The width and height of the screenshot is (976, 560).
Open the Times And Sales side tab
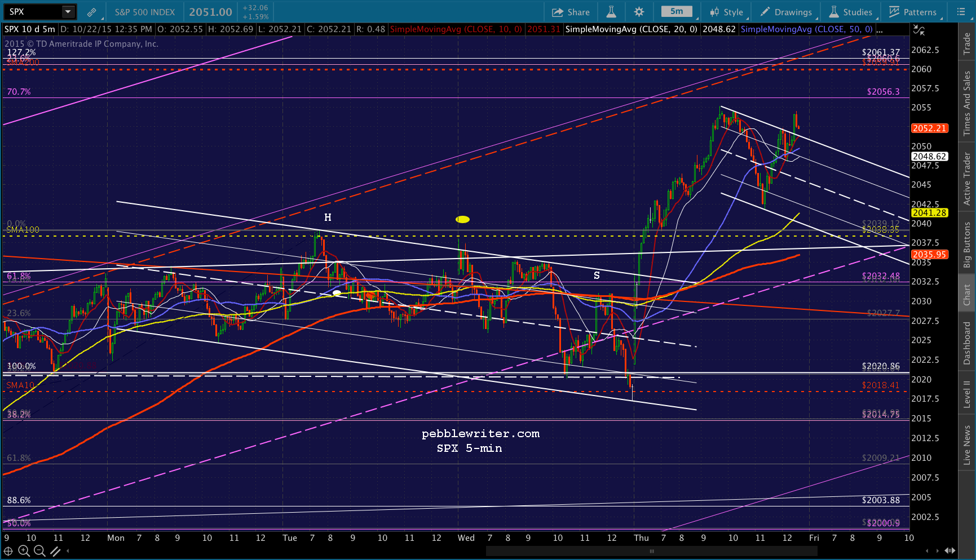967,103
